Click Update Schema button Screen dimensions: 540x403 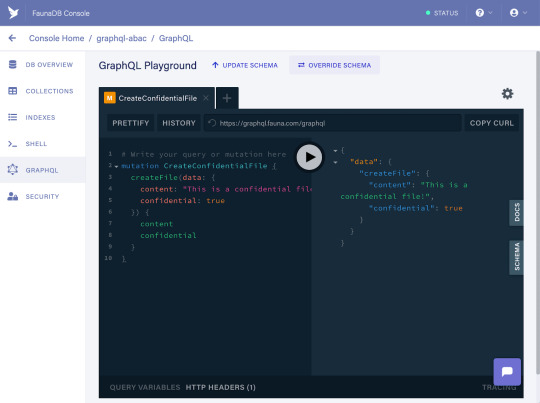[x=245, y=65]
